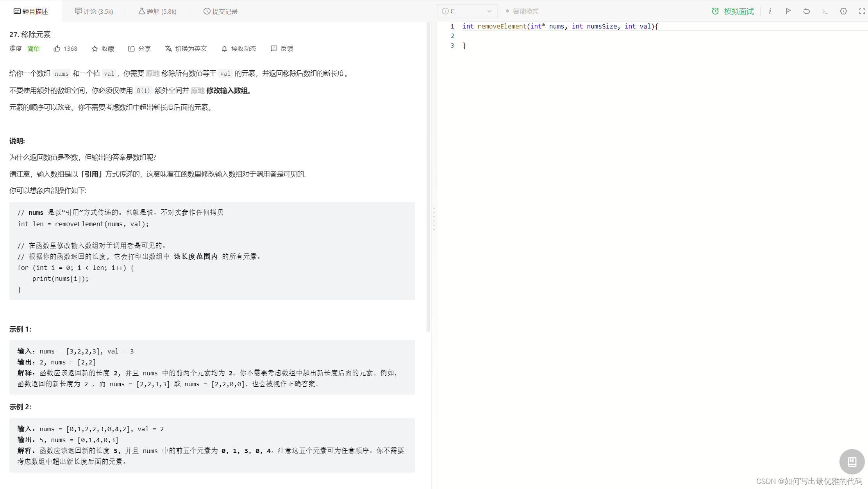Click the comment icon on 评论 tab

[78, 11]
